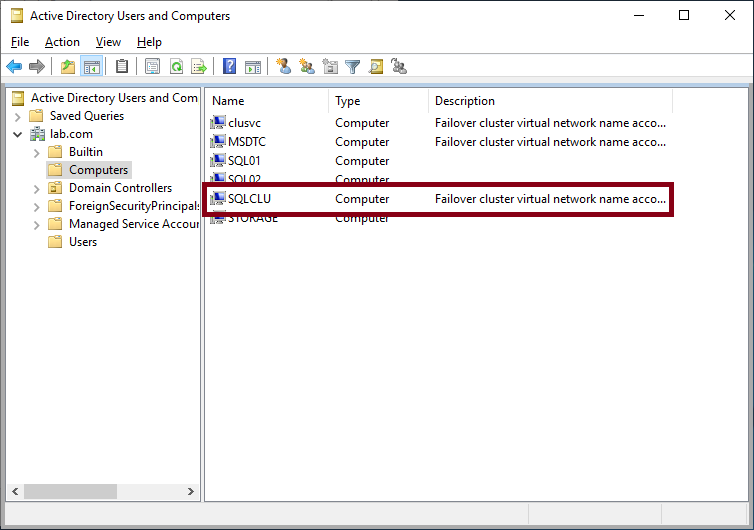This screenshot has width=754, height=530.
Task: Sort the list by the Name column header
Action: coord(267,101)
